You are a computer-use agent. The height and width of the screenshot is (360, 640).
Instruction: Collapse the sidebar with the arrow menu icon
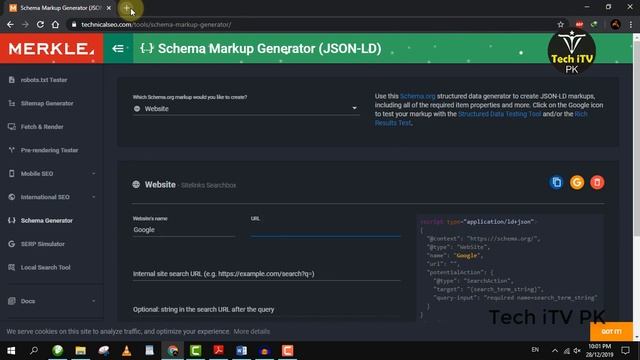click(x=118, y=49)
